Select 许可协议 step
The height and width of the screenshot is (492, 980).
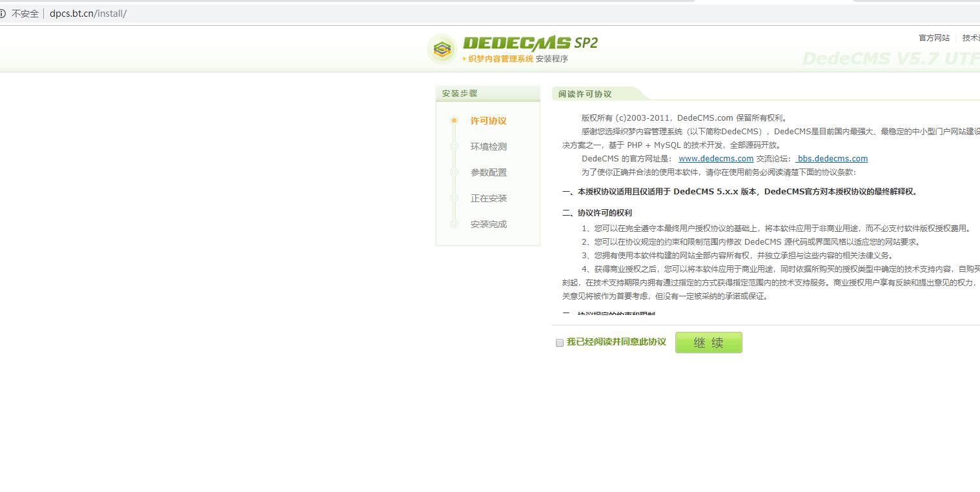pyautogui.click(x=488, y=121)
